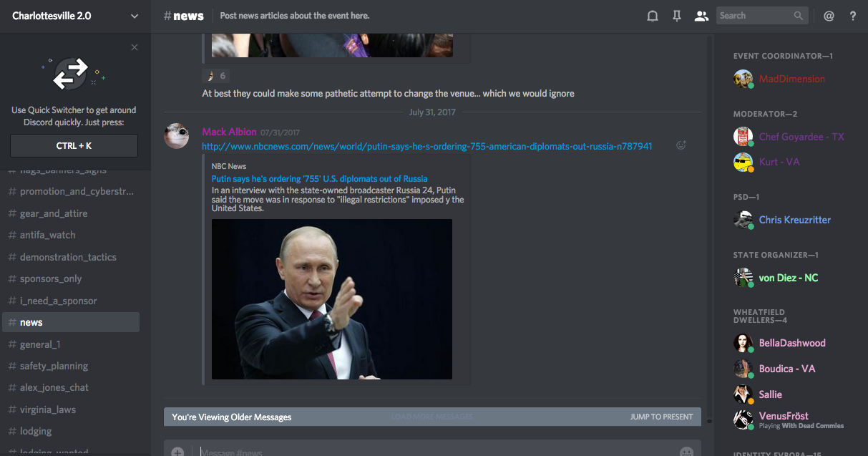Viewport: 868px width, 456px height.
Task: Switch to the antifa_watch channel
Action: [x=47, y=235]
